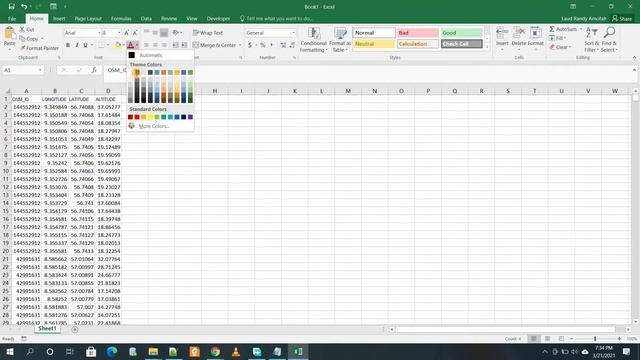The height and width of the screenshot is (360, 640).
Task: Apply Accounting dollar number format
Action: point(250,45)
